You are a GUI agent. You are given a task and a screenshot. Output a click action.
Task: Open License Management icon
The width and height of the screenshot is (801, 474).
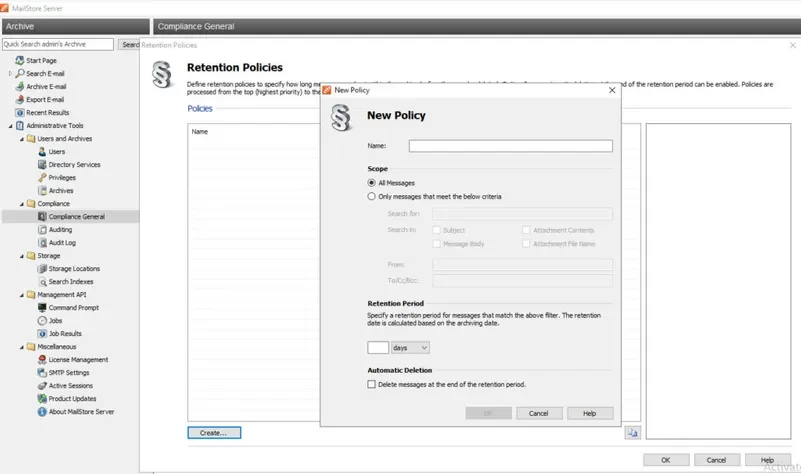(42, 360)
